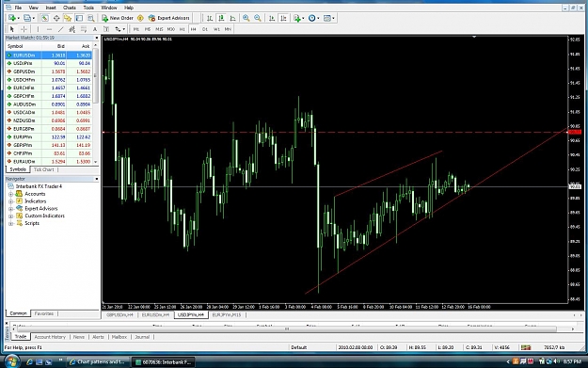Image resolution: width=588 pixels, height=368 pixels.
Task: Select the Text Label tool
Action: pyautogui.click(x=106, y=29)
